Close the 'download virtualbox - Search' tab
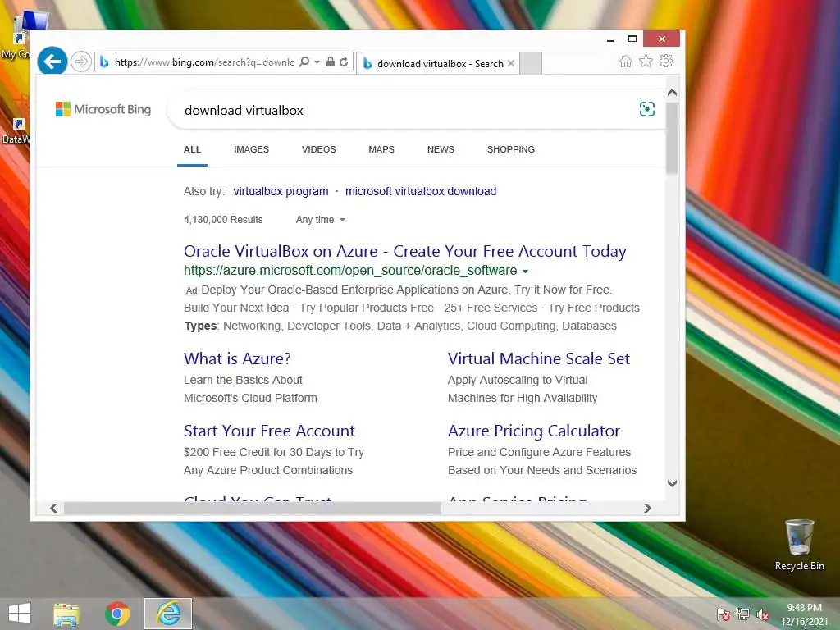 coord(511,63)
